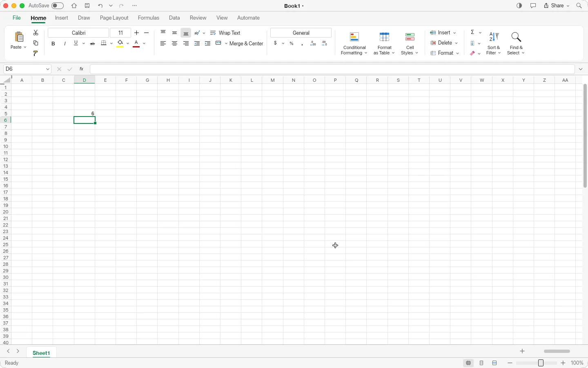
Task: Increase indent of cell contents
Action: [208, 43]
